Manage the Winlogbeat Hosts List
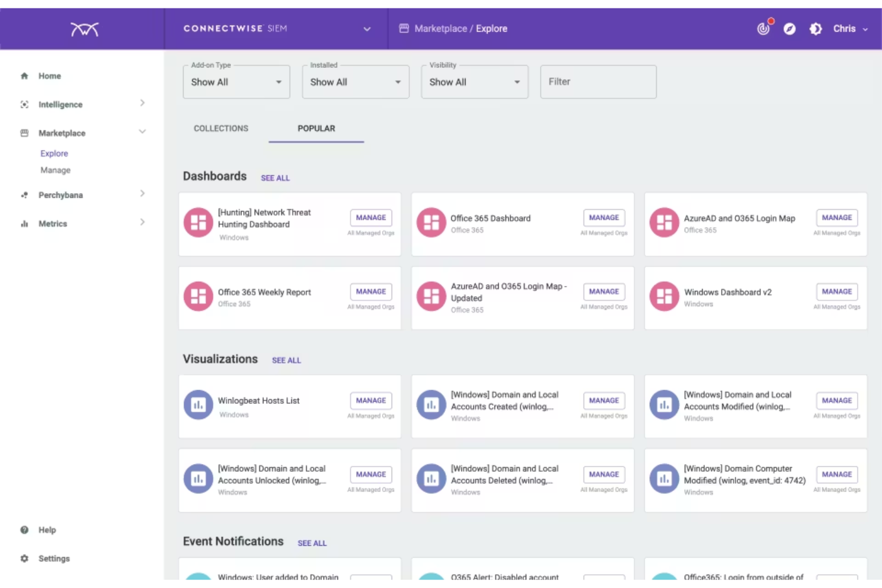Viewport: 882px width, 588px height. point(371,400)
